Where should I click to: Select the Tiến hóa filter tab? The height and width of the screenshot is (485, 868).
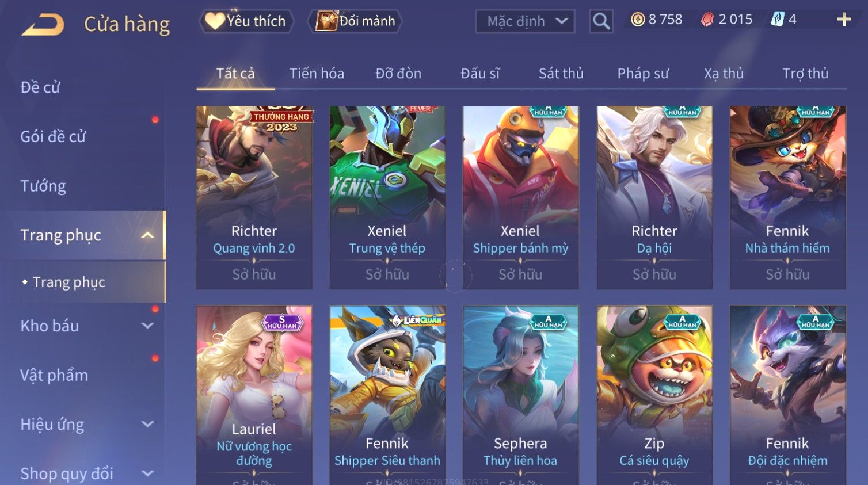coord(317,74)
